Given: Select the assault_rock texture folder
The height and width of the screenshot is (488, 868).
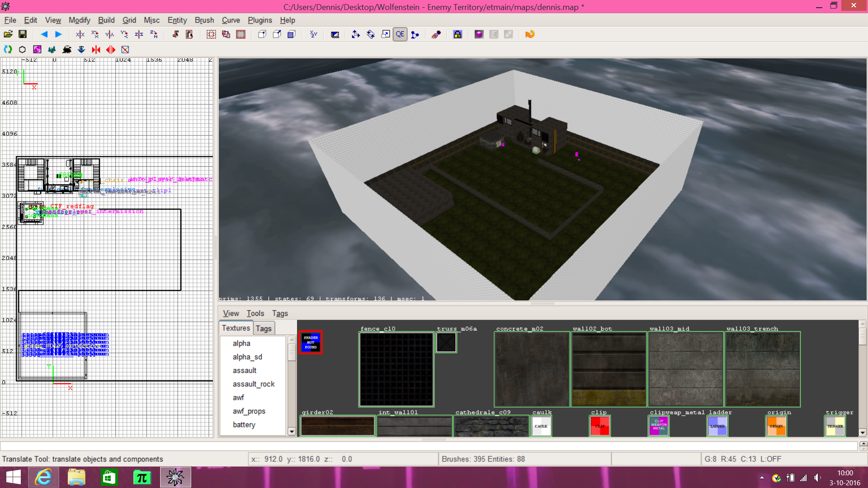Looking at the screenshot, I should tap(254, 384).
